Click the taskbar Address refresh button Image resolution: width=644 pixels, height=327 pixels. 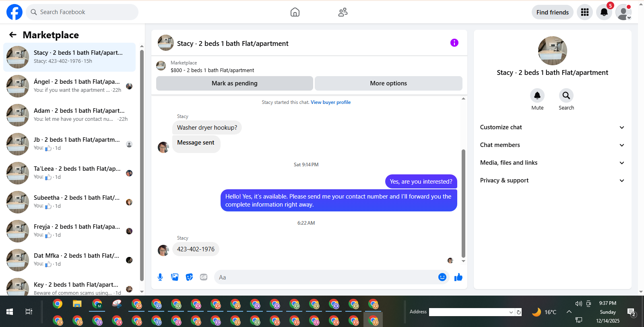pos(519,312)
